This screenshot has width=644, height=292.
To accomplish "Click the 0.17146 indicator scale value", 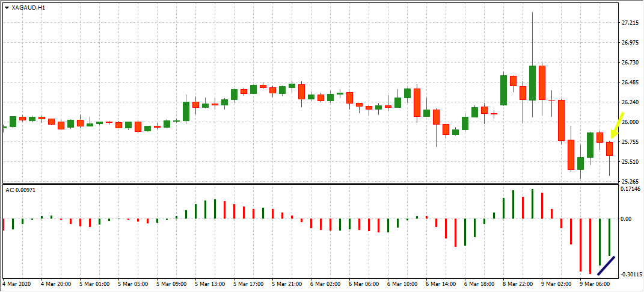I will (631, 189).
